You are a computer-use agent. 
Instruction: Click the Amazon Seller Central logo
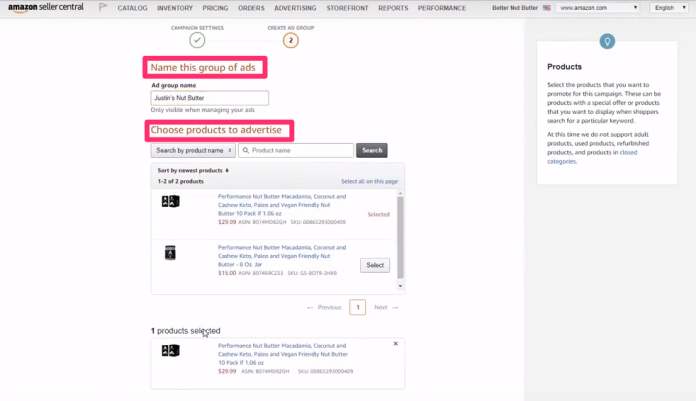46,8
